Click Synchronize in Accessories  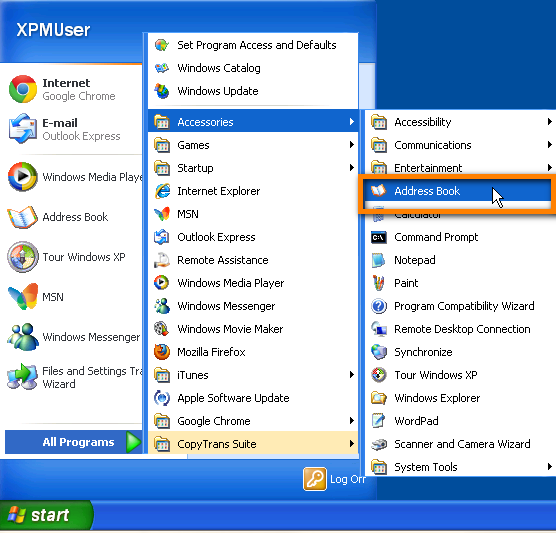[460, 352]
